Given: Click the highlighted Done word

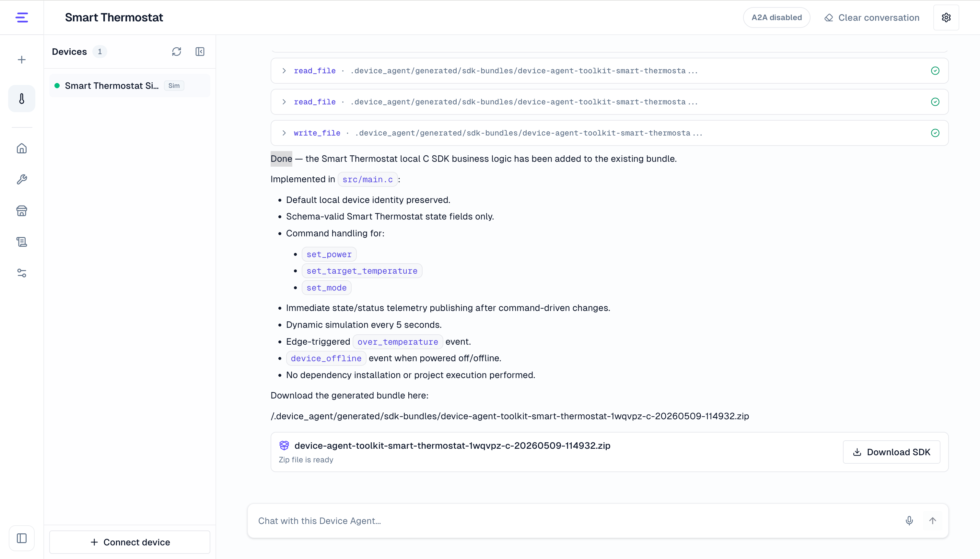Looking at the screenshot, I should 281,159.
